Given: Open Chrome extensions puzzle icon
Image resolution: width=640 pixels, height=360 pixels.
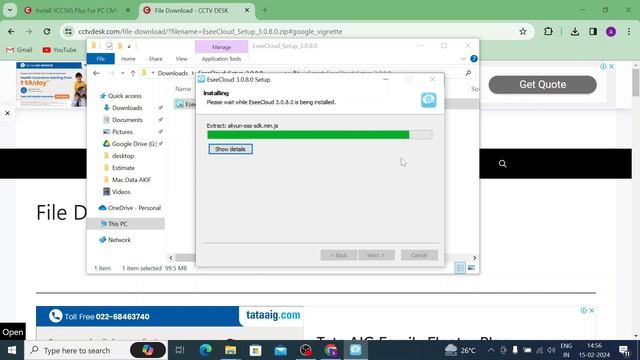Looking at the screenshot, I should (548, 31).
